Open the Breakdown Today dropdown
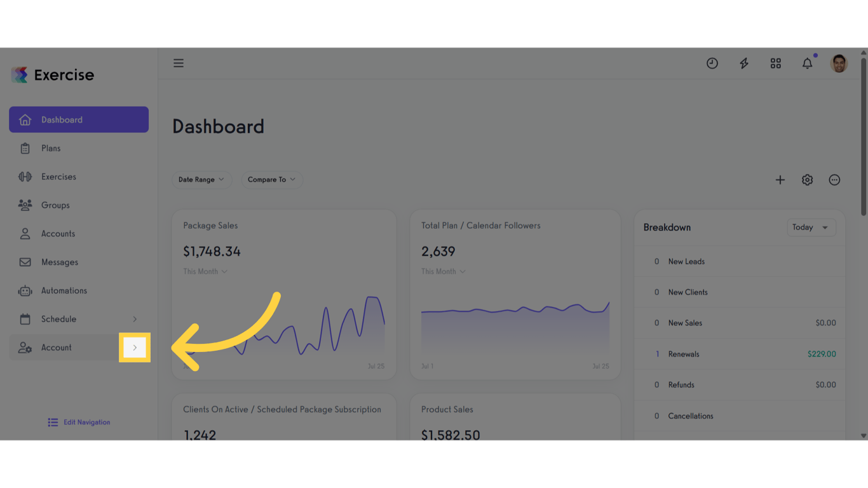Viewport: 868px width, 488px height. pyautogui.click(x=811, y=227)
